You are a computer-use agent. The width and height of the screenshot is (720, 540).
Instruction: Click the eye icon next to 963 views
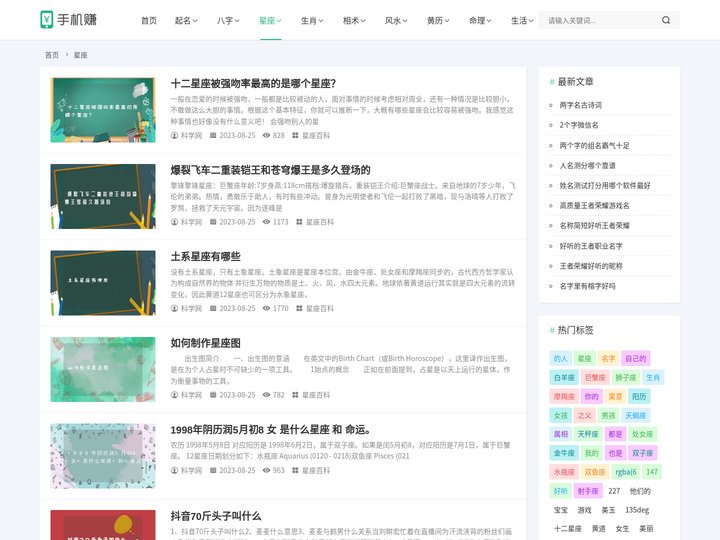pyautogui.click(x=266, y=471)
